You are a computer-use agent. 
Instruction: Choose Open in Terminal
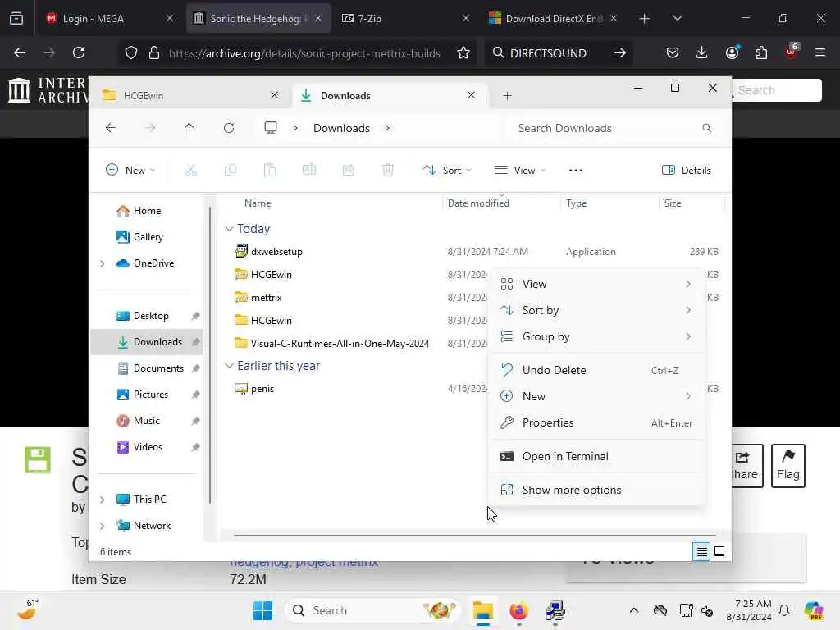[x=597, y=456]
